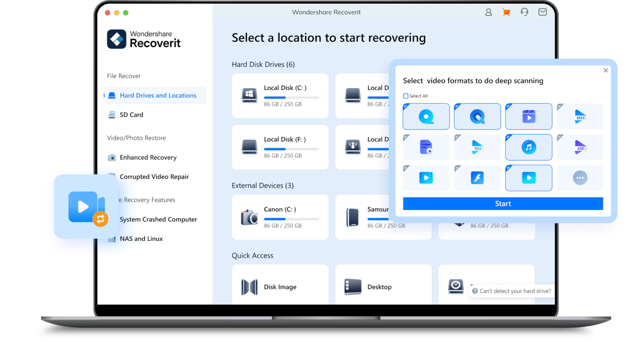Viewport: 644px width, 342px height.
Task: Open Corrupted Video Repair feature
Action: click(154, 176)
